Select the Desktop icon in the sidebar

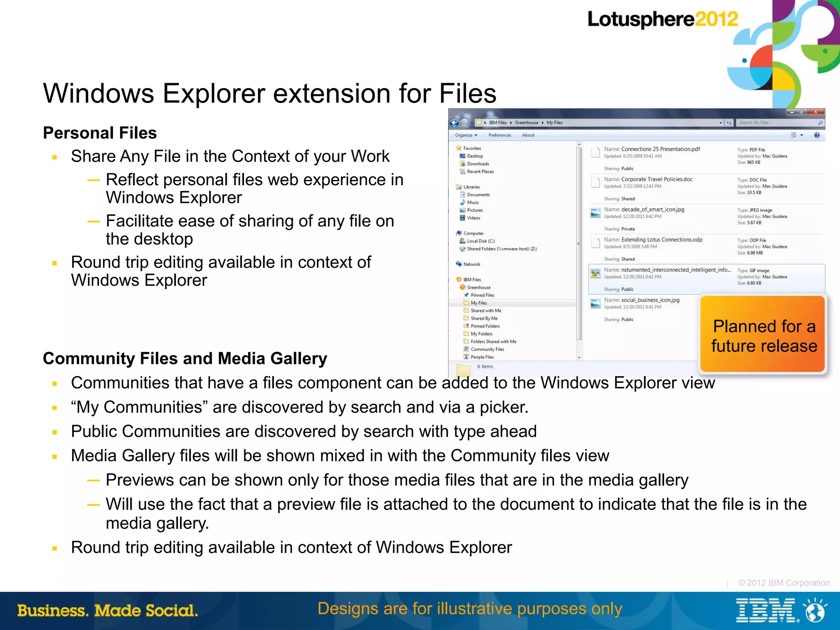463,156
